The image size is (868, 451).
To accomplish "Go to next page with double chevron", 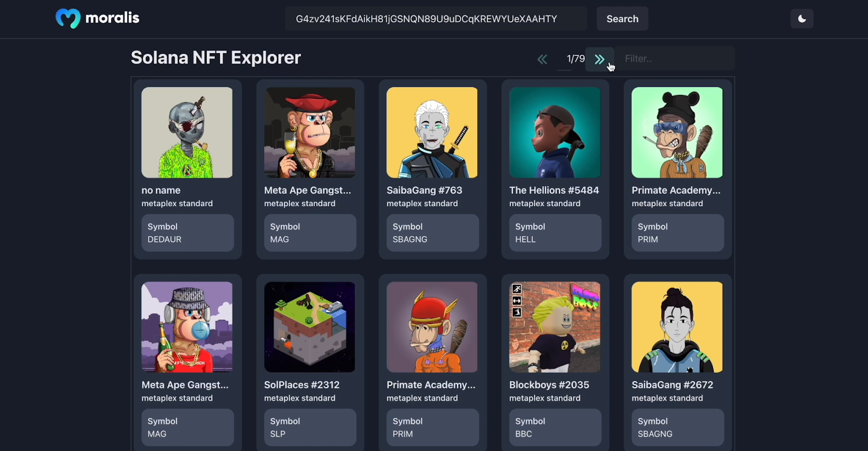I will (599, 59).
